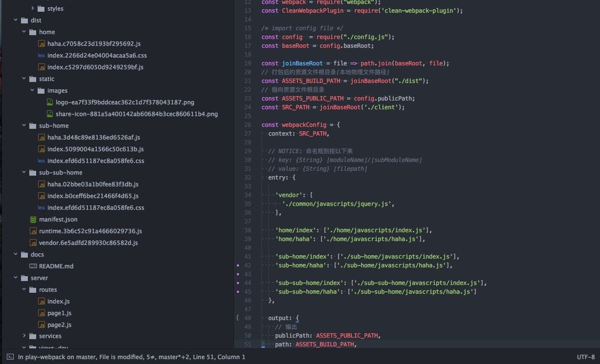Open the console panel icon in status bar
Screen dimensions: 600x364
10,357
